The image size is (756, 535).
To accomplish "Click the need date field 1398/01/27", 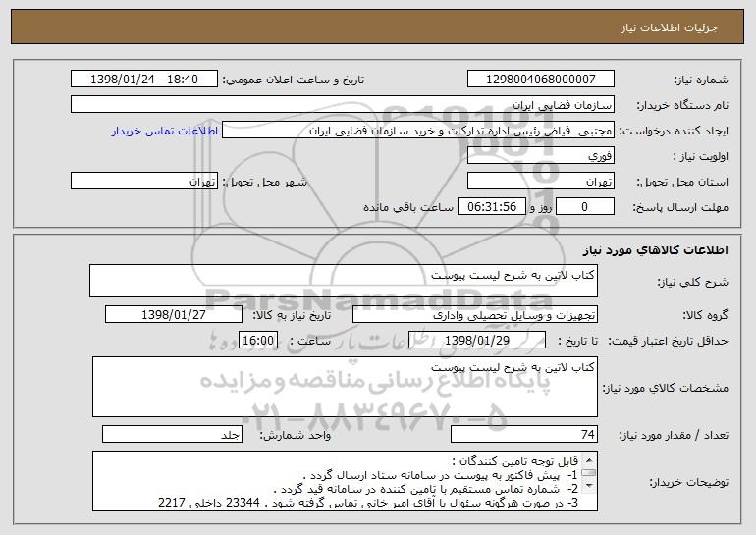I will (174, 315).
